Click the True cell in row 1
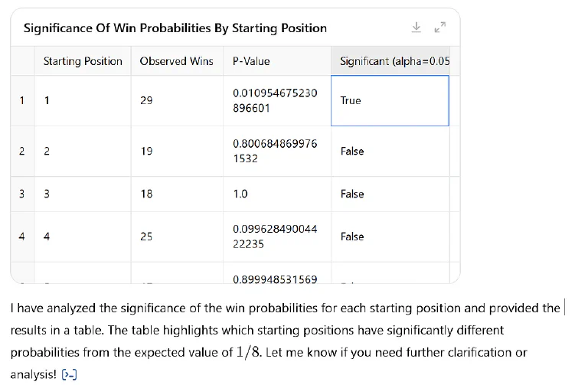The width and height of the screenshot is (588, 385). coord(390,100)
